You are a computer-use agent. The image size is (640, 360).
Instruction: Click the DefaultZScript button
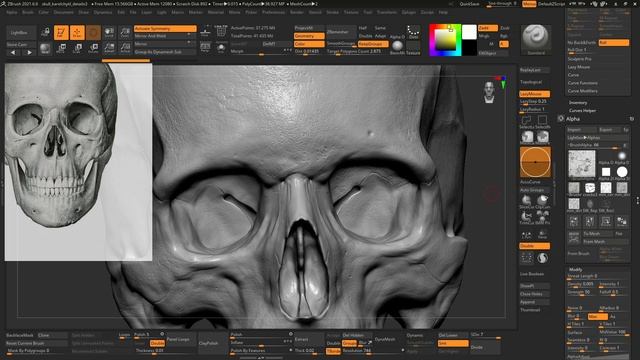point(551,4)
